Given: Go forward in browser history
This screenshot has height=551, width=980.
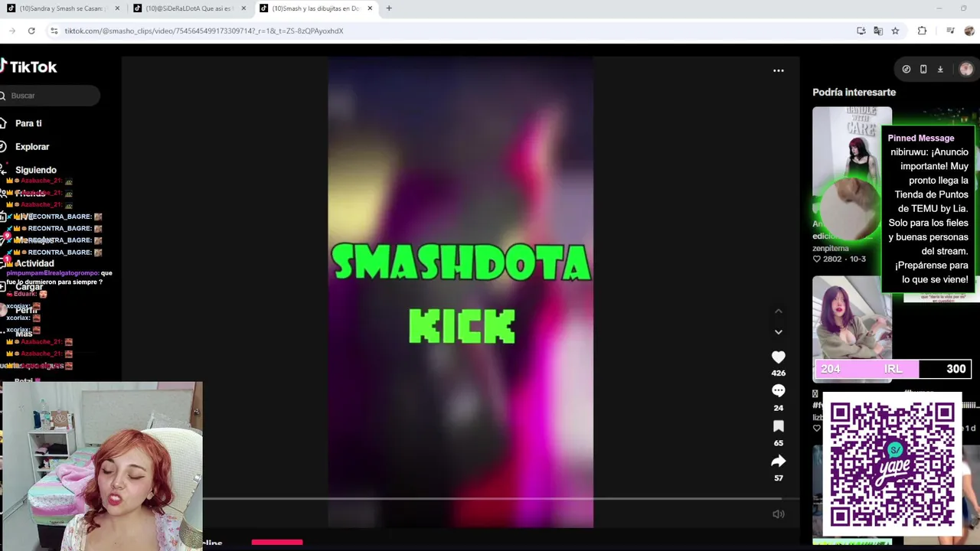Looking at the screenshot, I should pos(12,31).
